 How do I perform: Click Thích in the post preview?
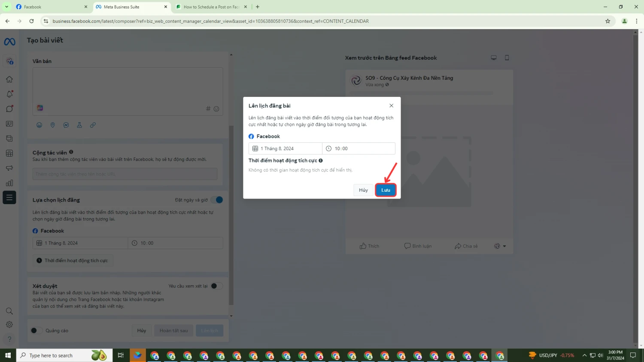click(369, 246)
